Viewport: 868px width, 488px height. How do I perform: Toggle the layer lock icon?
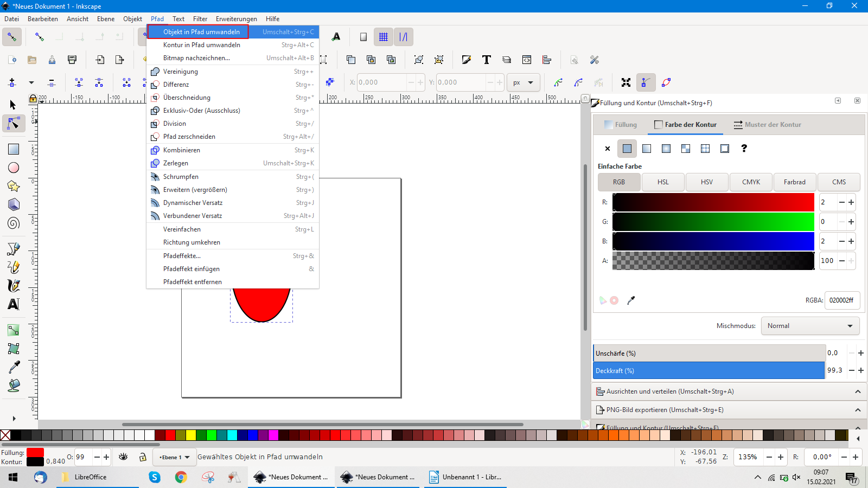[143, 457]
